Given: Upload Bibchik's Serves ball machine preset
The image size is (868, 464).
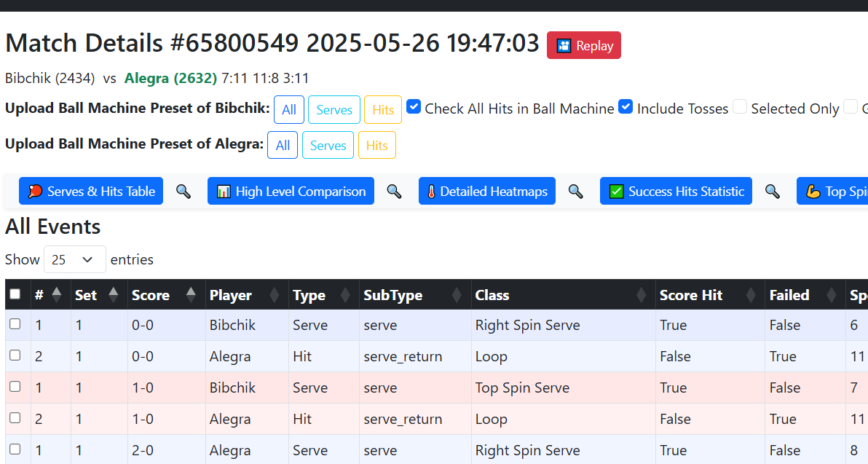Looking at the screenshot, I should coord(334,110).
